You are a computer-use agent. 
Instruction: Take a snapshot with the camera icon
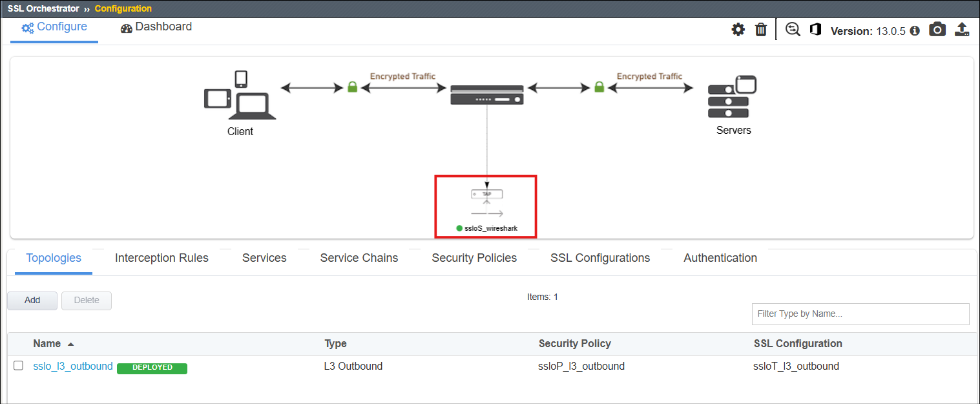937,30
